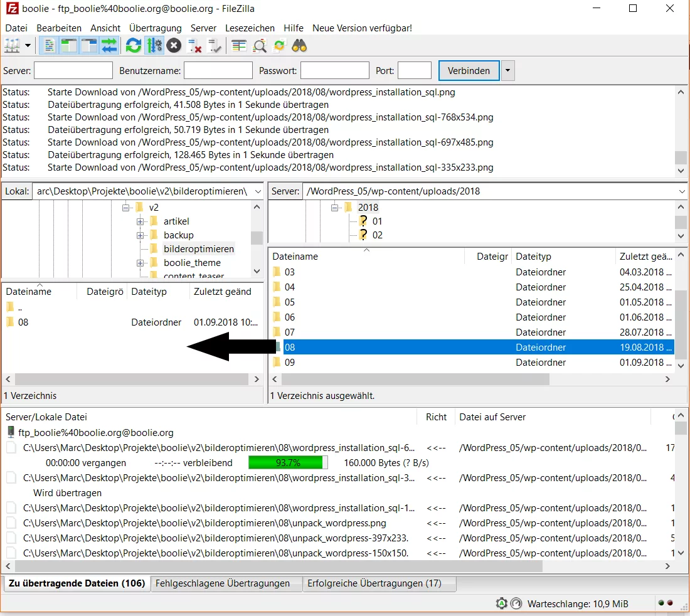Click the encryption status icon in the status bar
This screenshot has width=690, height=616.
tap(501, 603)
